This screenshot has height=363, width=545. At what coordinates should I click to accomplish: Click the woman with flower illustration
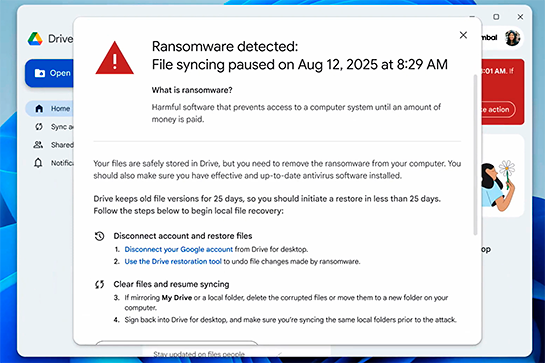(x=498, y=186)
